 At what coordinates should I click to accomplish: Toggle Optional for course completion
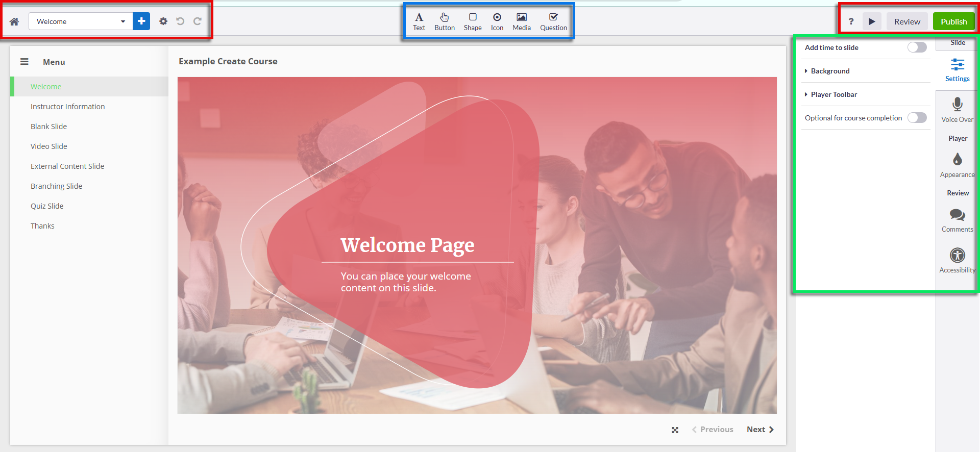[917, 118]
